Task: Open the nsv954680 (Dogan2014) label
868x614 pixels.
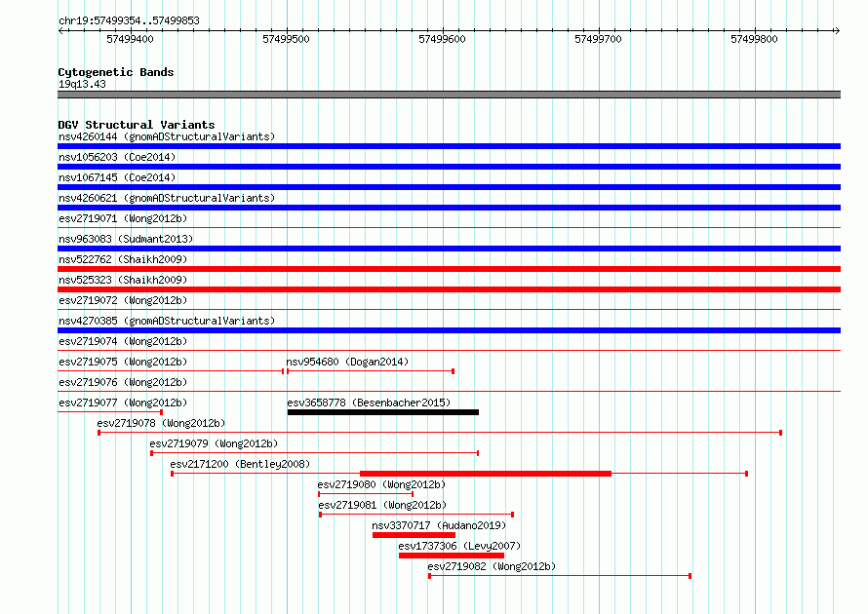Action: click(347, 362)
